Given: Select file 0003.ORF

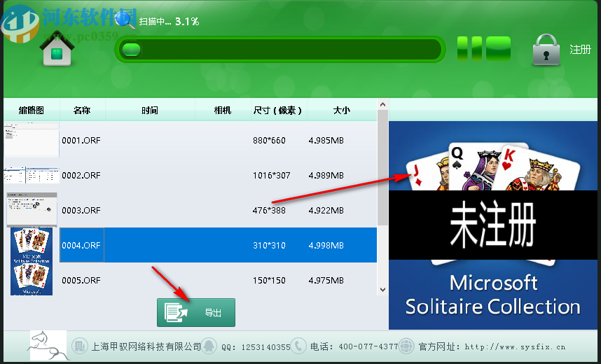Looking at the screenshot, I should pyautogui.click(x=81, y=210).
